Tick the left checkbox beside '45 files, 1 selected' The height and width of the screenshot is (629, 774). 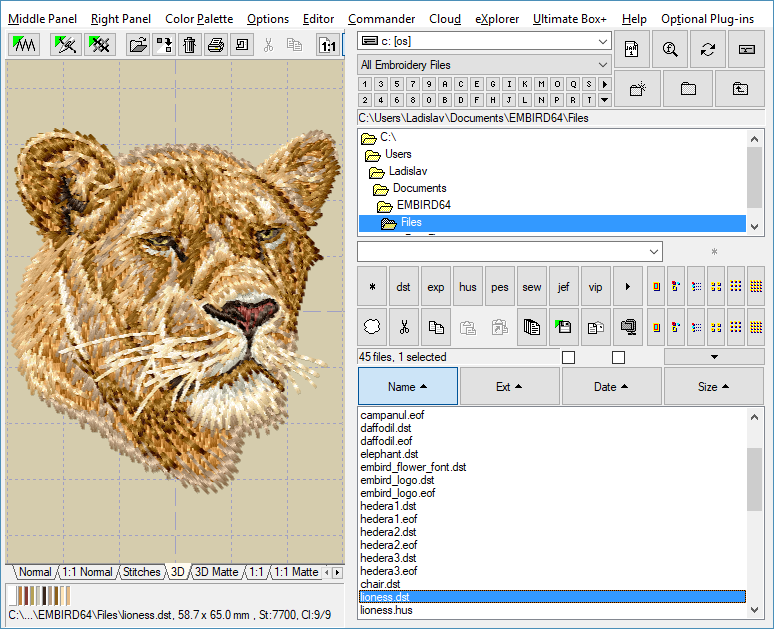coord(569,357)
